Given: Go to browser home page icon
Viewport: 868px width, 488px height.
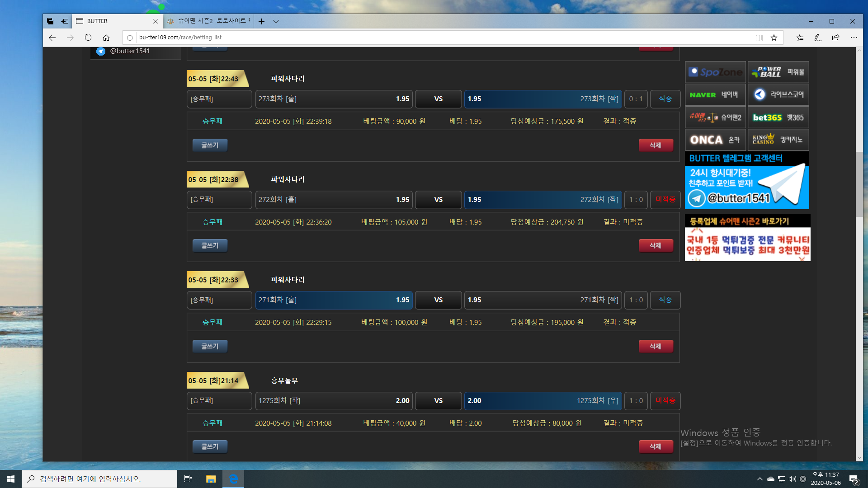Looking at the screenshot, I should (x=106, y=38).
